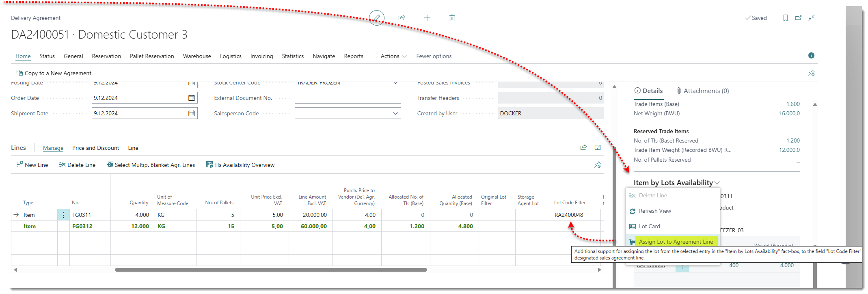Click the blue information icon

click(x=811, y=56)
